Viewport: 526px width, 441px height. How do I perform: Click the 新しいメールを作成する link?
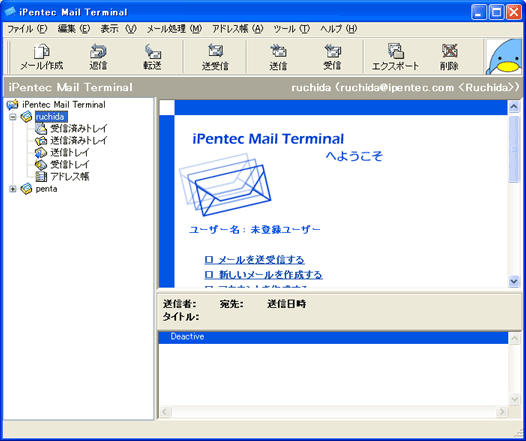pos(264,275)
